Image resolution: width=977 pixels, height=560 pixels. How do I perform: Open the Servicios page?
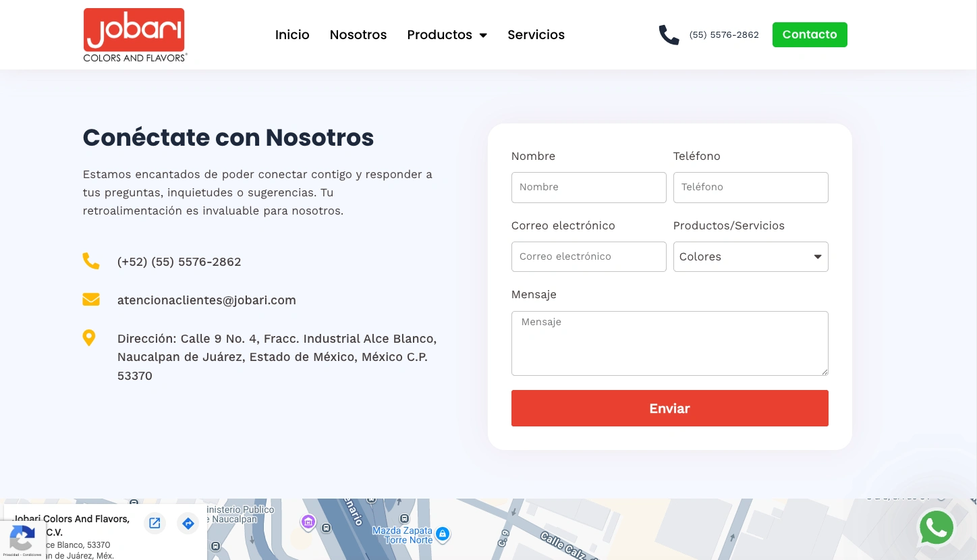click(x=536, y=34)
